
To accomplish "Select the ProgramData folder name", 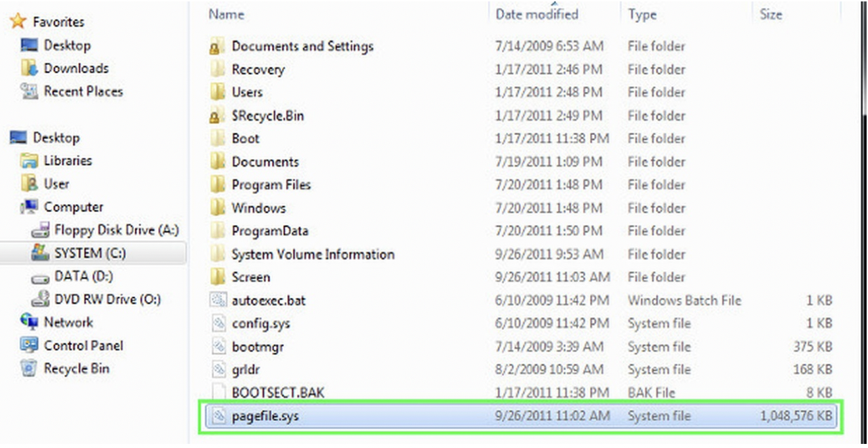I will coord(270,231).
